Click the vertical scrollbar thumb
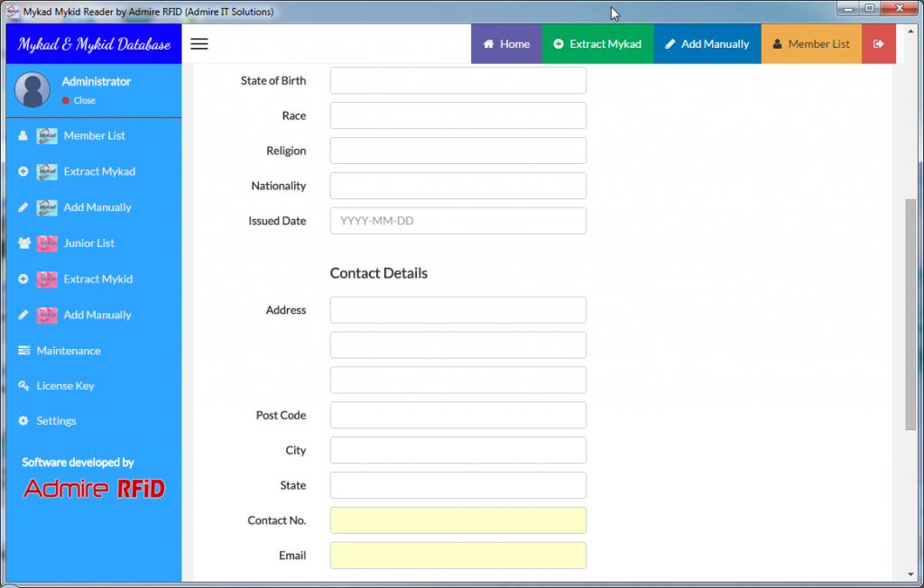Viewport: 924px width, 588px height. [x=910, y=314]
